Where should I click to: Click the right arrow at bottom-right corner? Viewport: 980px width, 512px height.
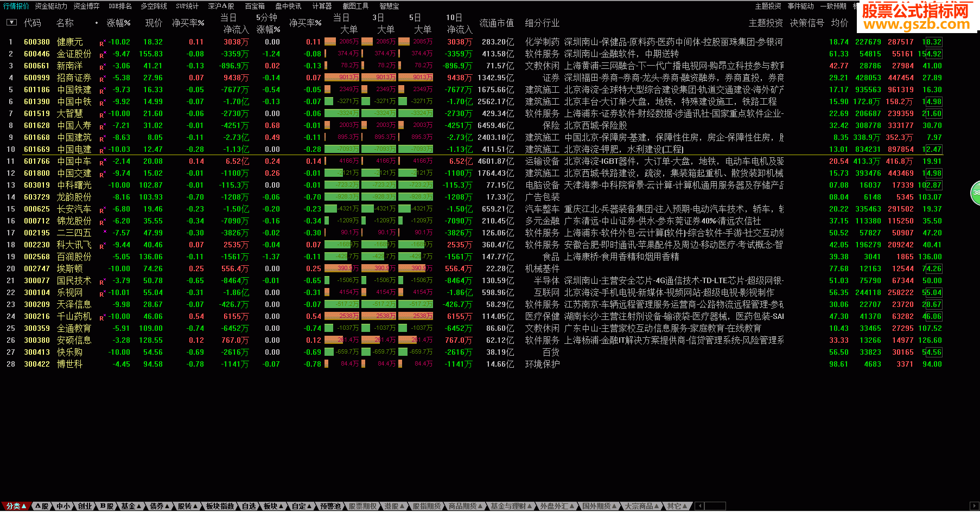pos(975,506)
